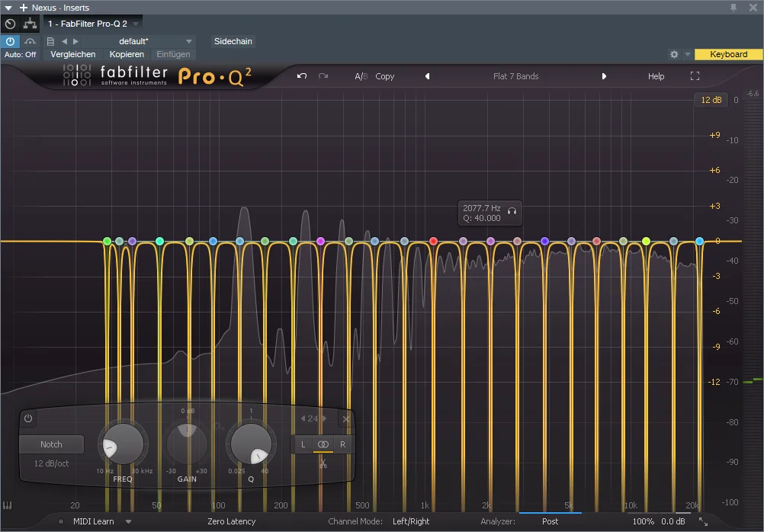Split the band with scissors icon
764x532 pixels.
coord(323,463)
